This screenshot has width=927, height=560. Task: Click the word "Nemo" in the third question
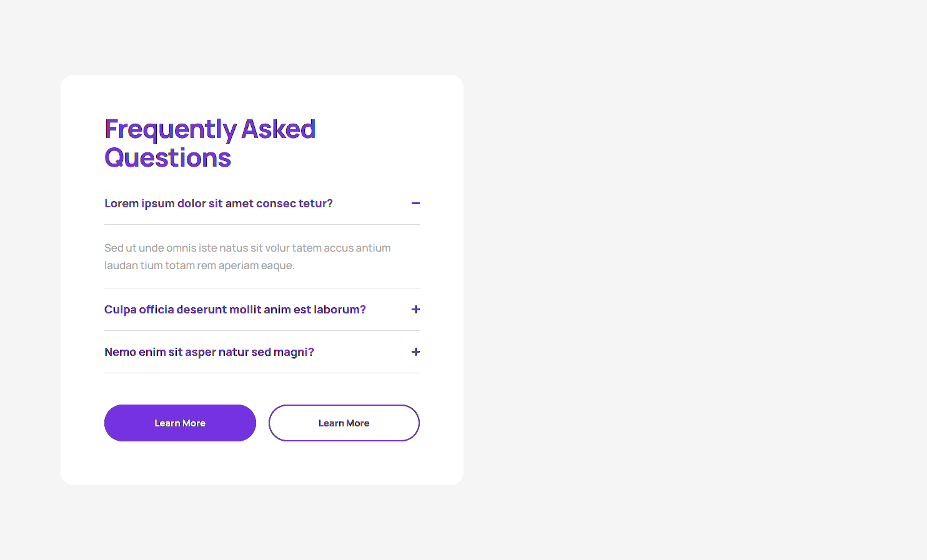[120, 352]
